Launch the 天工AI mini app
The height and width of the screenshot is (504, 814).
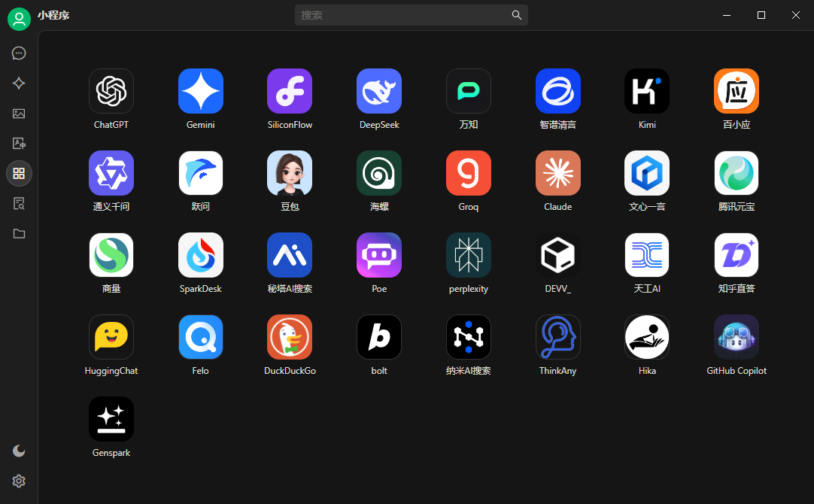tap(647, 255)
